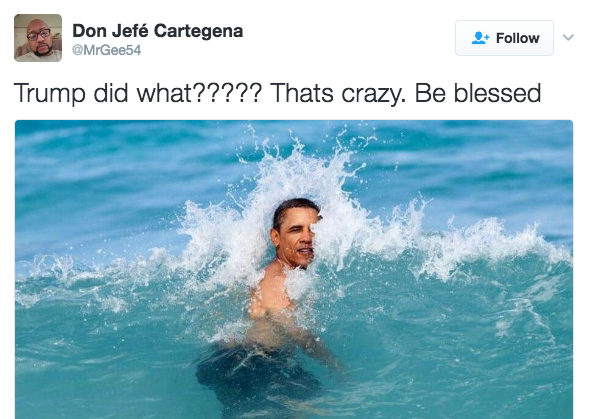
Task: Expand the chevron menu beside Follow
Action: (x=568, y=37)
